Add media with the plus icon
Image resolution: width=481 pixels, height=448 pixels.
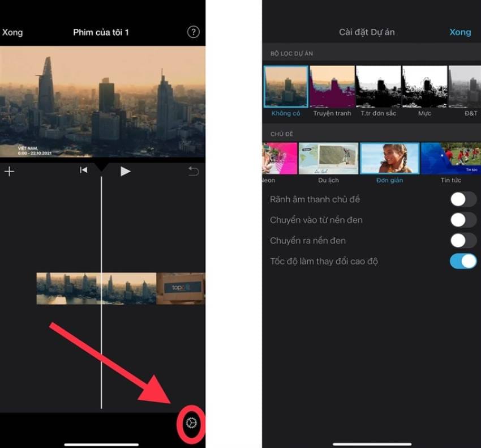pos(9,171)
